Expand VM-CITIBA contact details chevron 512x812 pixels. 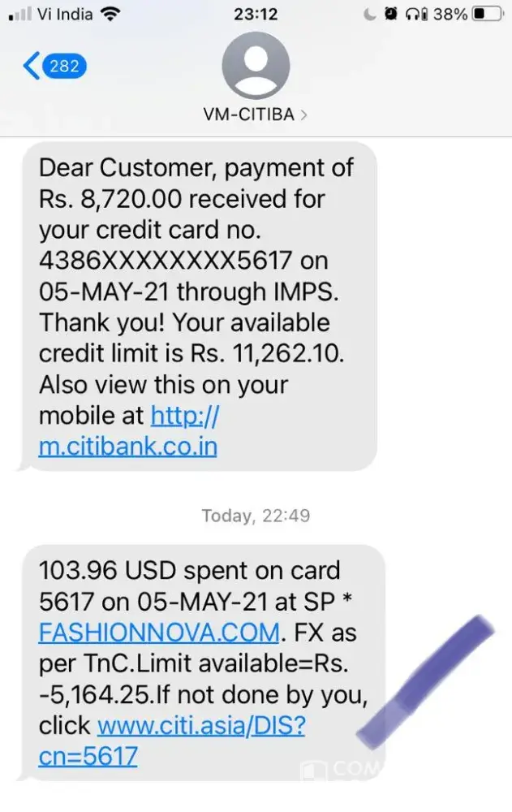(304, 114)
